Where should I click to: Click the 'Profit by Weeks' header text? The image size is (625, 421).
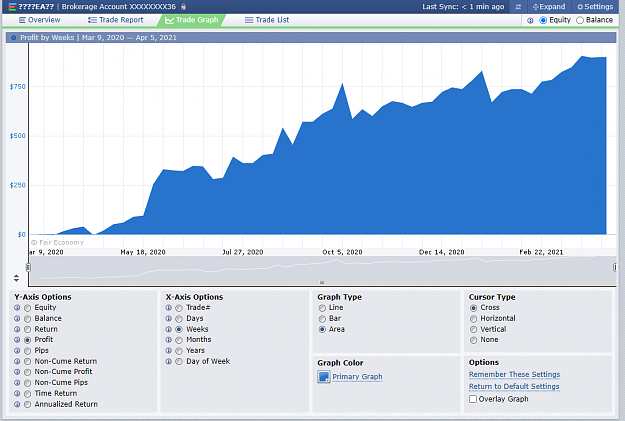coord(47,37)
